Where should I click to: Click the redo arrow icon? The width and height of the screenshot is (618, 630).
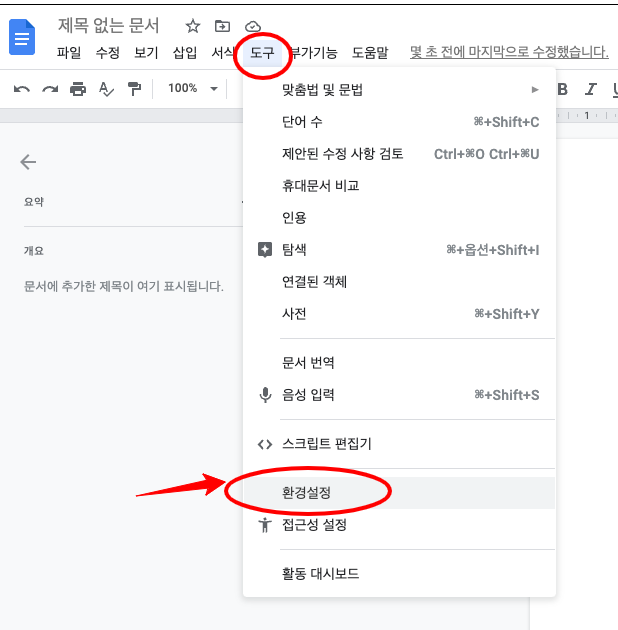point(50,89)
